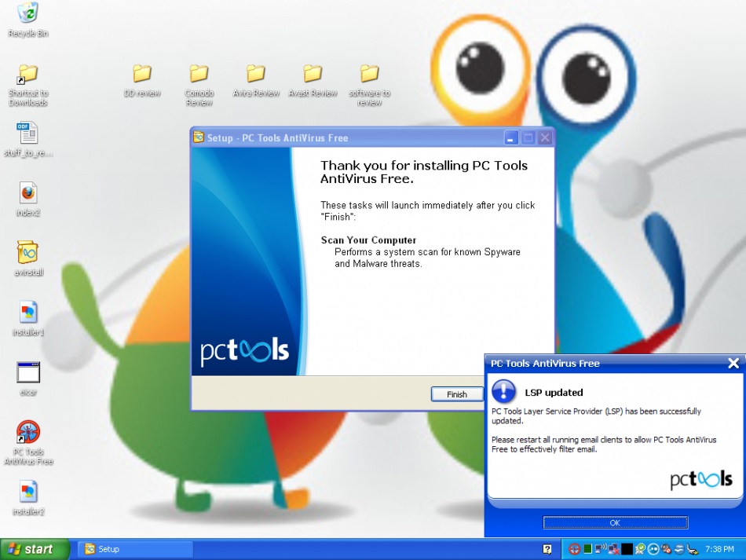Click the Setup window title bar icon
Viewport: 746px width, 560px height.
point(199,137)
